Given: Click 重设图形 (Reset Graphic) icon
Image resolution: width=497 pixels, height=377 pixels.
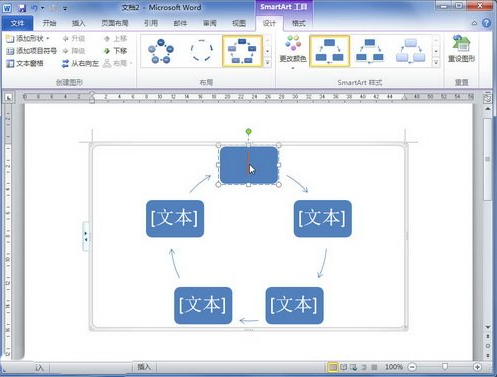Looking at the screenshot, I should 462,49.
